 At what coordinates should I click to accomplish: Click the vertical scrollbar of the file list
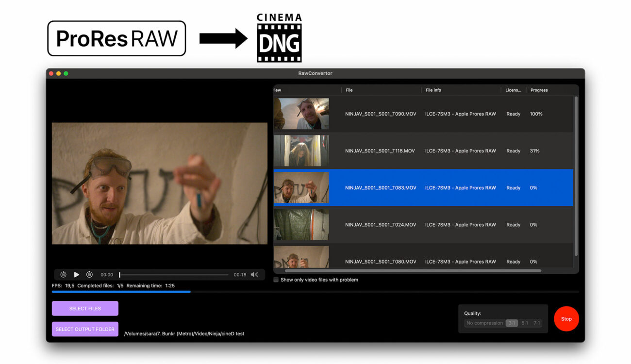(576, 176)
